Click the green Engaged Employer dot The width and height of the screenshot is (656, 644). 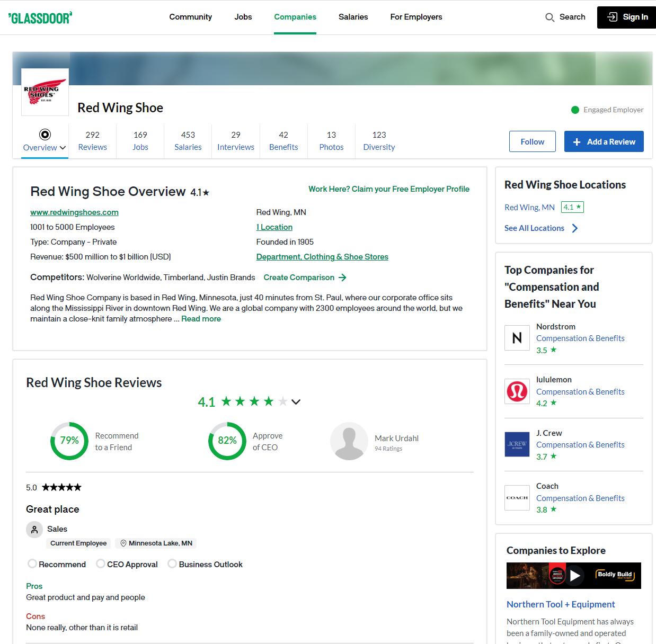point(575,110)
